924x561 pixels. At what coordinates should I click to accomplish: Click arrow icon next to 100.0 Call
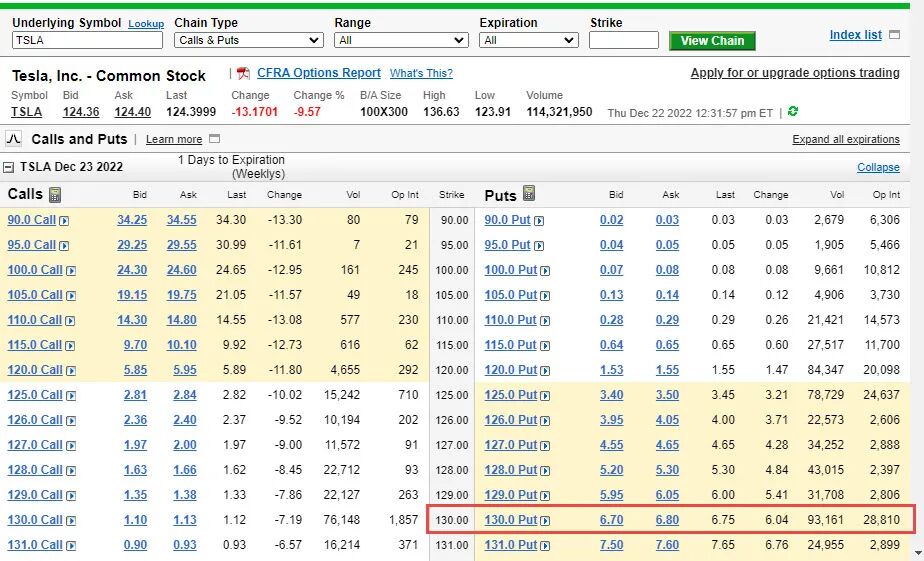pyautogui.click(x=71, y=271)
